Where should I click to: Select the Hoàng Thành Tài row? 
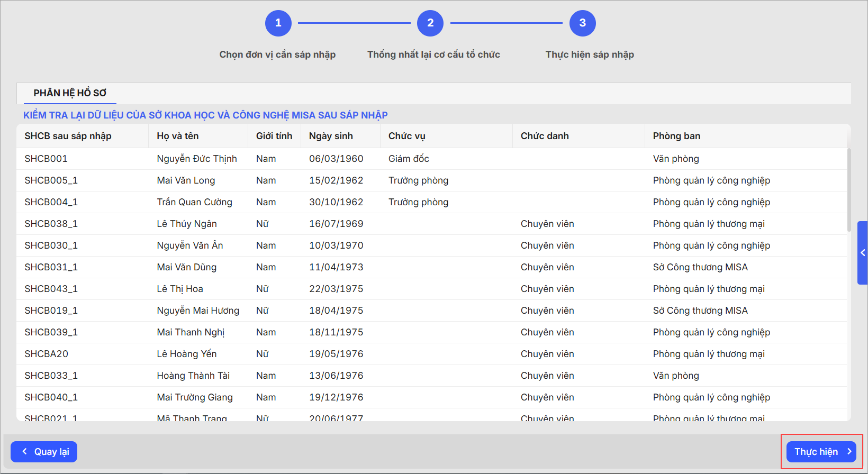(x=193, y=376)
